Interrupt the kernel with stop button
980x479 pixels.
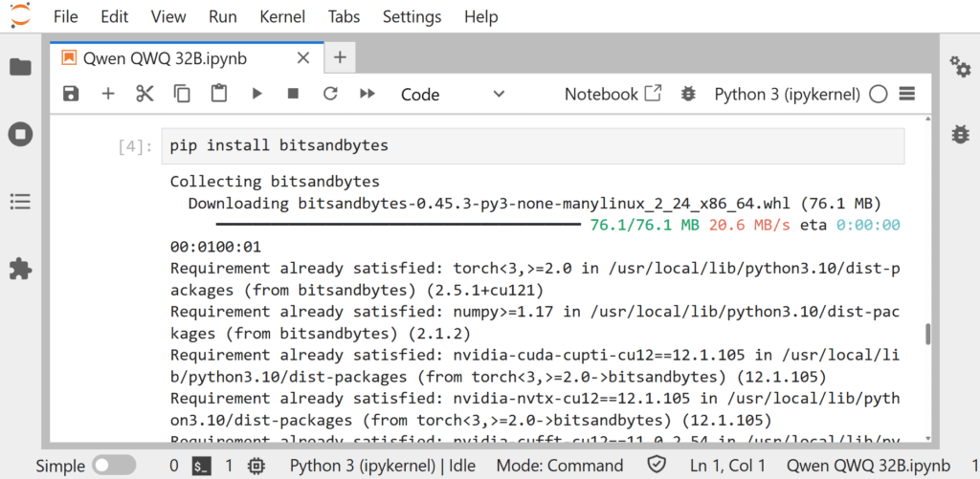pyautogui.click(x=294, y=94)
